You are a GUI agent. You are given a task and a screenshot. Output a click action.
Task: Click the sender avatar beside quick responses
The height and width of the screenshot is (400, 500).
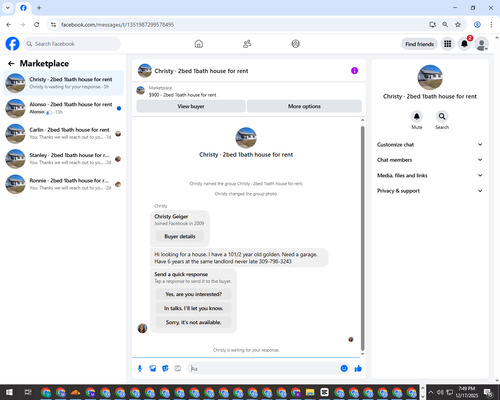click(142, 328)
